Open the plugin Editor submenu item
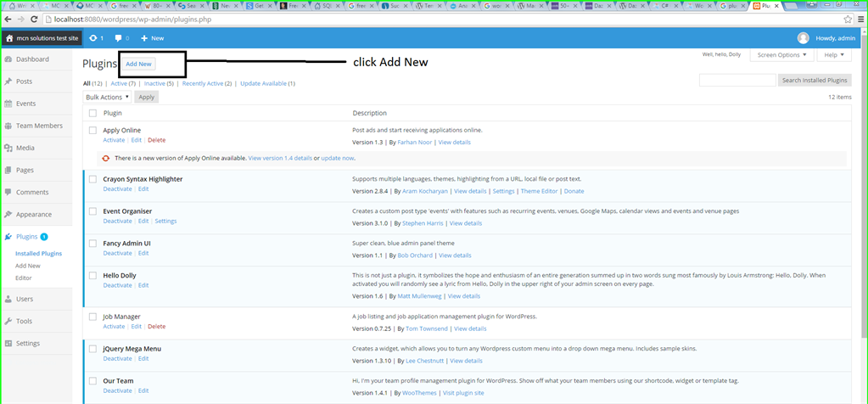Image resolution: width=868 pixels, height=404 pixels. (24, 278)
